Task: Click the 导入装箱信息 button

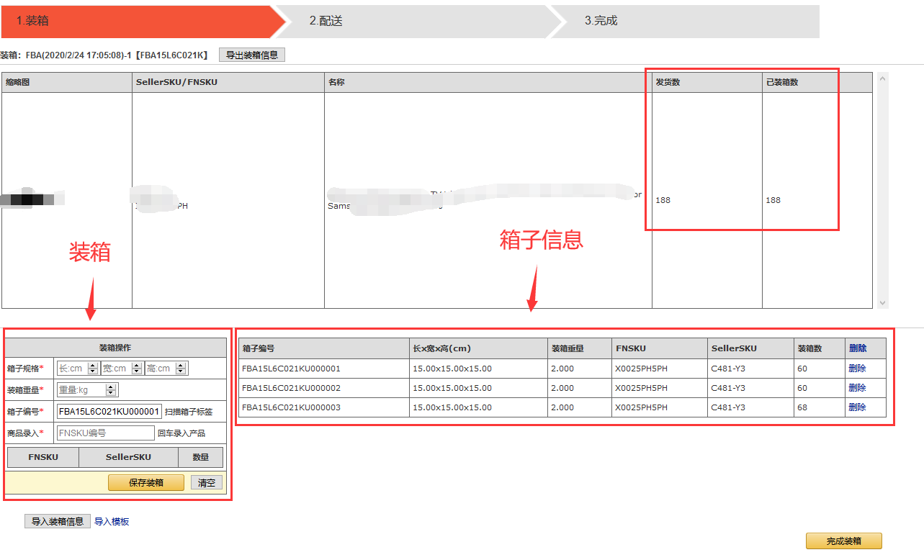Action: click(58, 521)
